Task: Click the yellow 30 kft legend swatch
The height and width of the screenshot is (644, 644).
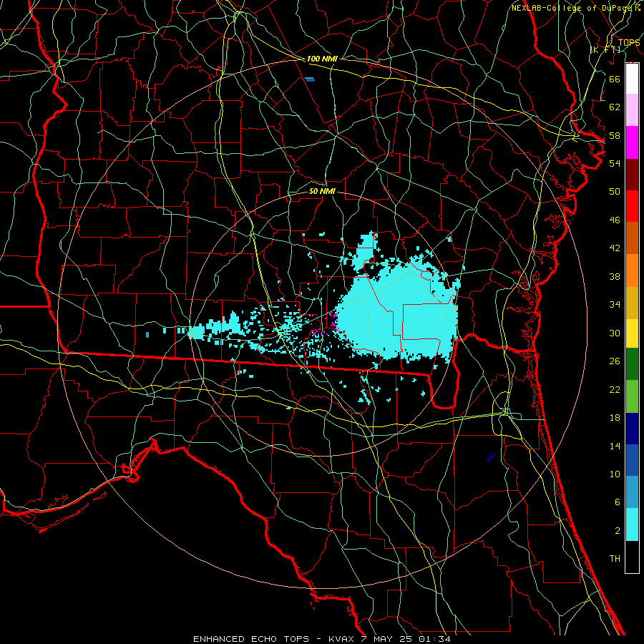Action: [632, 333]
